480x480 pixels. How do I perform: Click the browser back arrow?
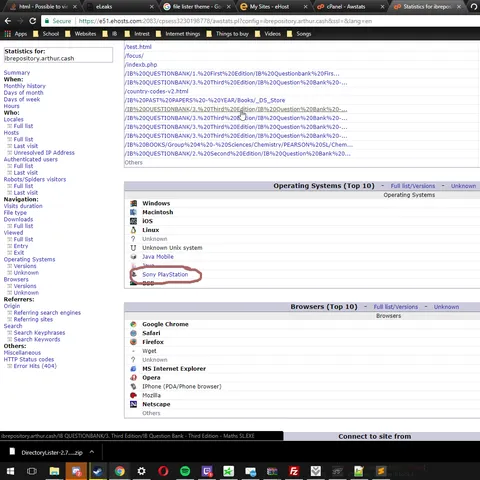click(8, 21)
